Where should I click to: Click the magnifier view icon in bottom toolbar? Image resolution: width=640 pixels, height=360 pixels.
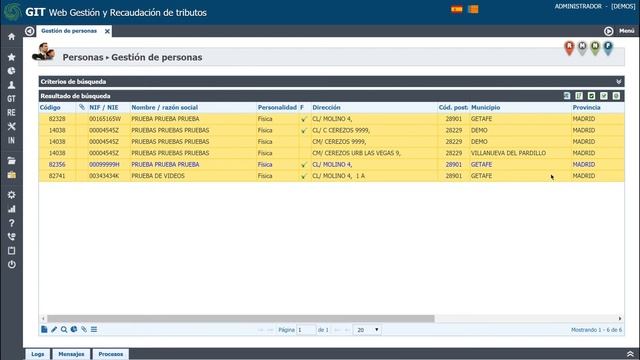click(64, 329)
